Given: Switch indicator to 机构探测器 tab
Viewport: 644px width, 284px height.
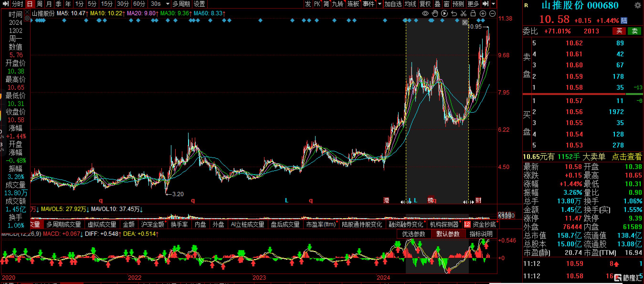Looking at the screenshot, I should (444, 225).
